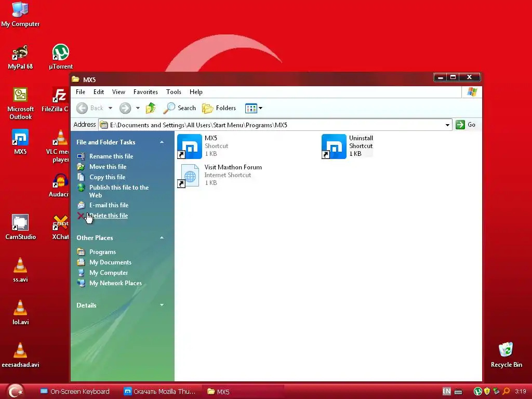Open the Search pane

179,108
